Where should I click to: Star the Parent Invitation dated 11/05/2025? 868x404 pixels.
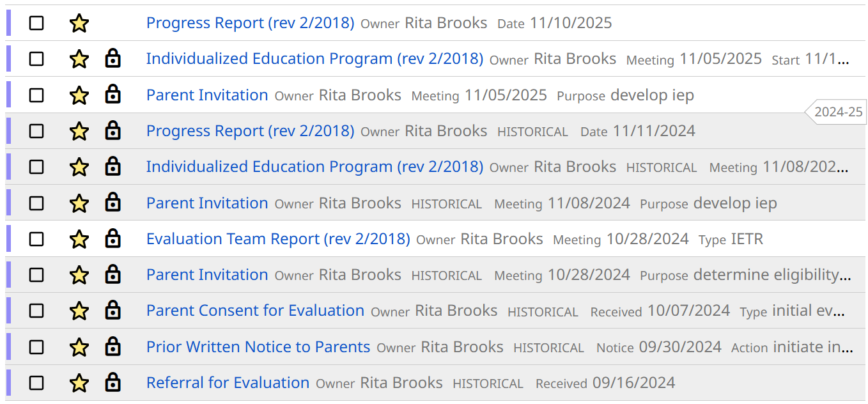pos(79,95)
